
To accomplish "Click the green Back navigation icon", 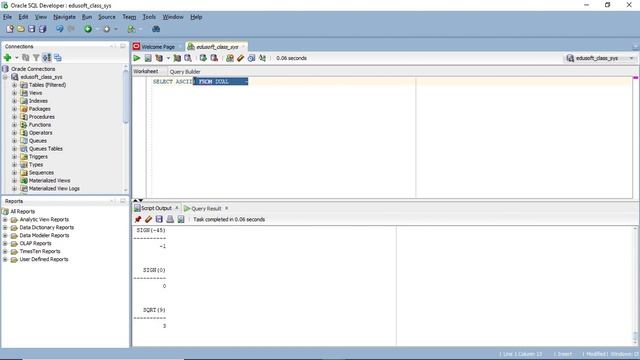I will 88,29.
